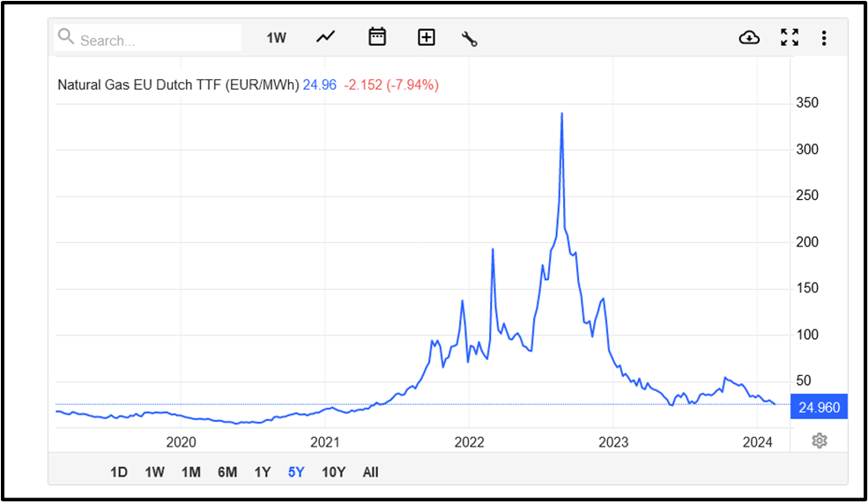
Task: Select the 1D time range
Action: pyautogui.click(x=119, y=472)
